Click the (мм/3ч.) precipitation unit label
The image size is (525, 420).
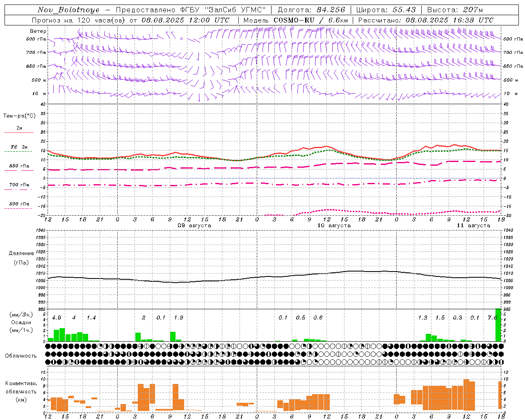click(x=21, y=315)
